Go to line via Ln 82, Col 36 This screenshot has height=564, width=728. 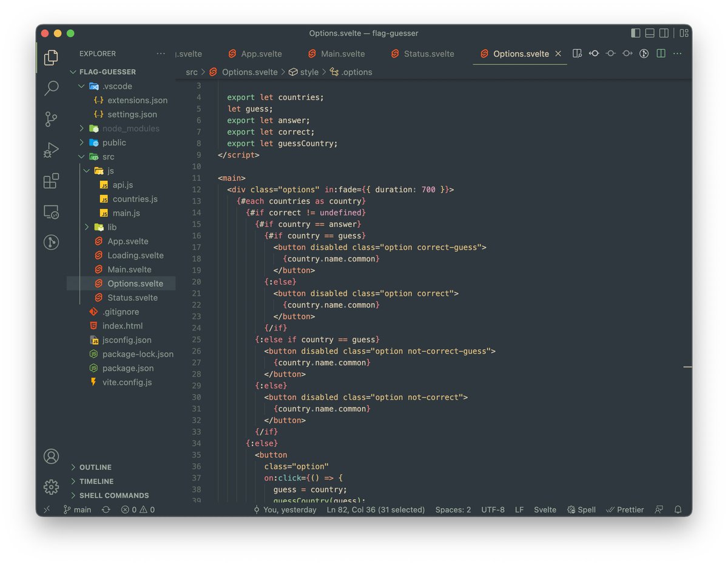pos(376,510)
